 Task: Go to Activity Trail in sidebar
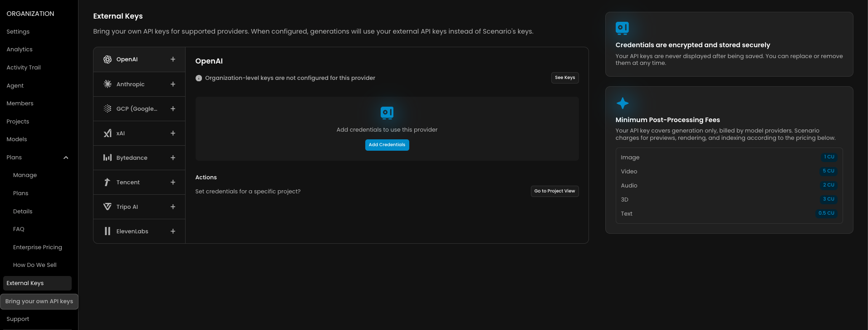24,68
